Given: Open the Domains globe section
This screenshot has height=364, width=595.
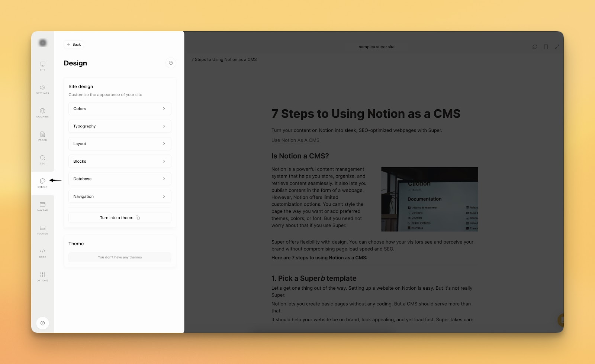Looking at the screenshot, I should click(x=43, y=113).
